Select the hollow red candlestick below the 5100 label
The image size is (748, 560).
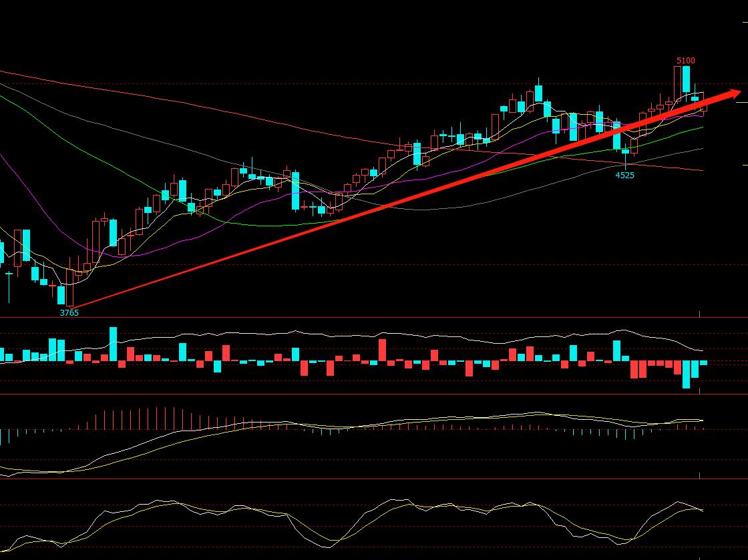[677, 83]
